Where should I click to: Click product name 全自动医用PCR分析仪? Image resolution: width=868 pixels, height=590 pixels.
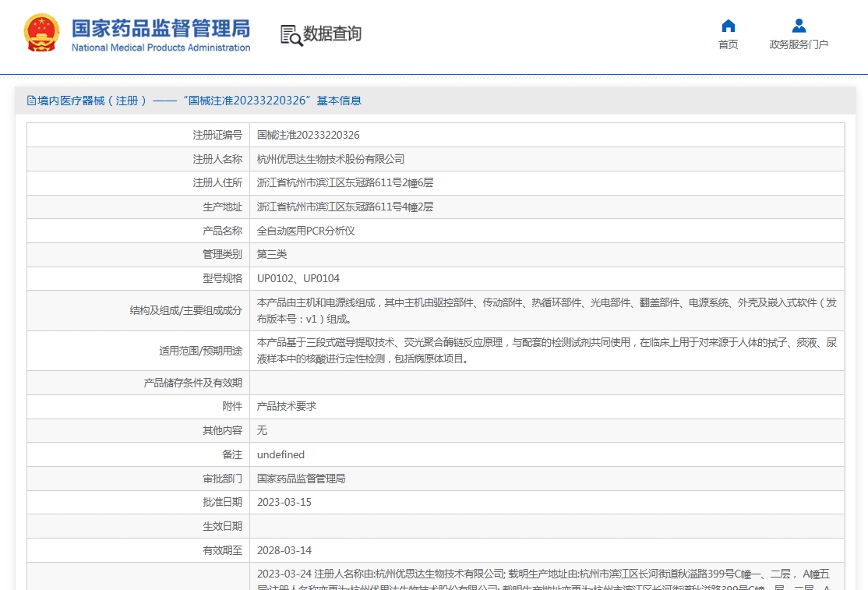305,231
